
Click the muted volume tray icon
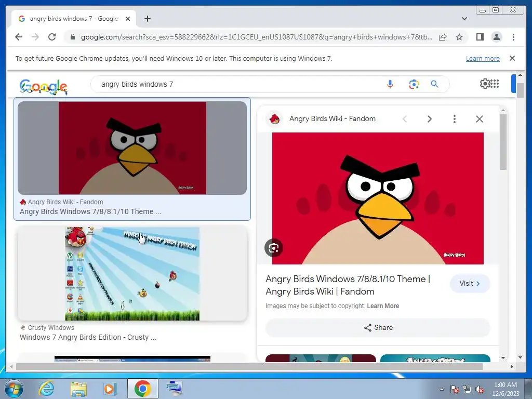click(x=480, y=389)
